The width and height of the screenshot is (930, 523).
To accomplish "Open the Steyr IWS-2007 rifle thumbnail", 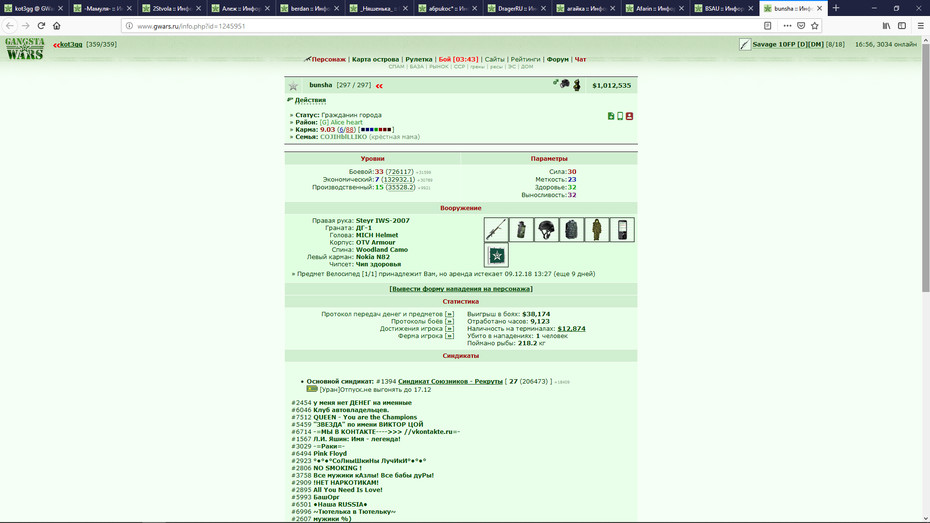I will pyautogui.click(x=496, y=229).
